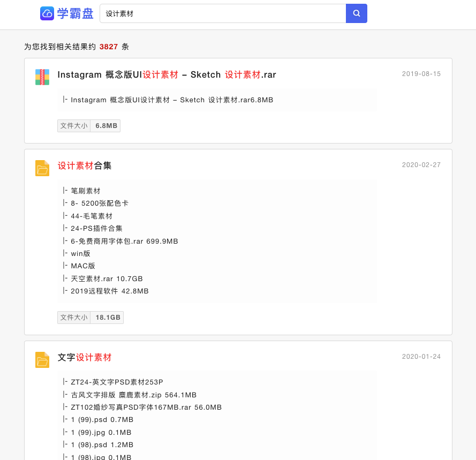Click the rar archive icon for Instagram result
476x460 pixels.
click(x=42, y=77)
